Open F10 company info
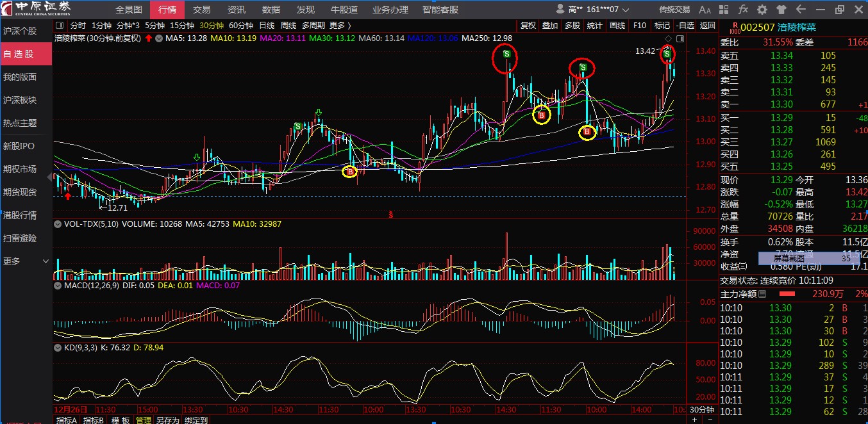The width and height of the screenshot is (868, 424). (x=639, y=26)
